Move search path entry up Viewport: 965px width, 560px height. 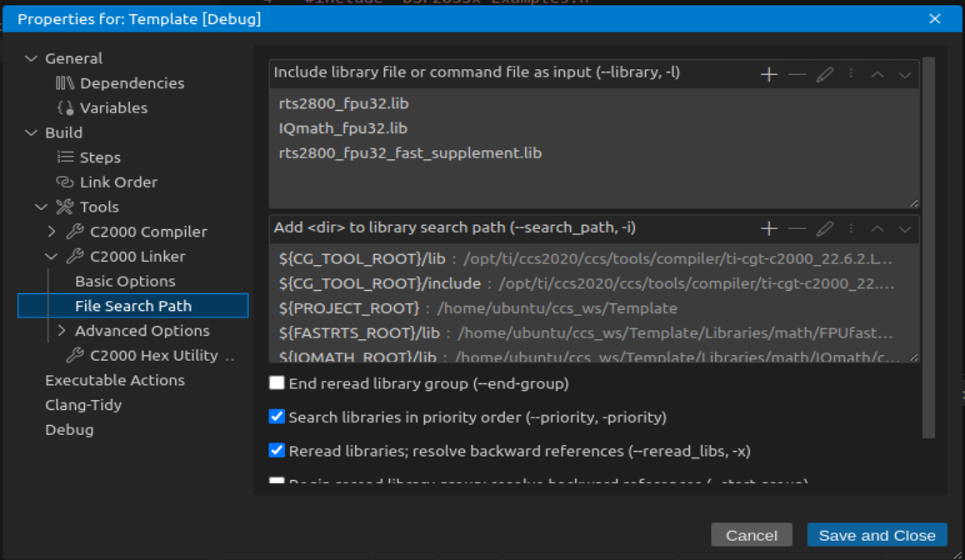click(x=877, y=229)
